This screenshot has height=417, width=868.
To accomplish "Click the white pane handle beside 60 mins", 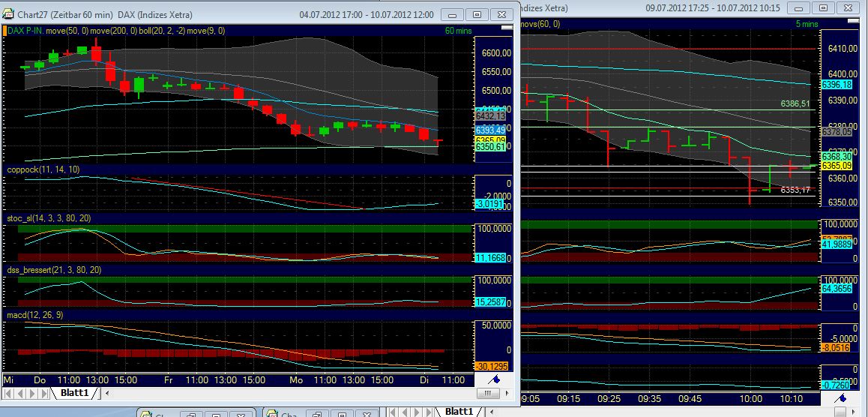I will [x=507, y=26].
